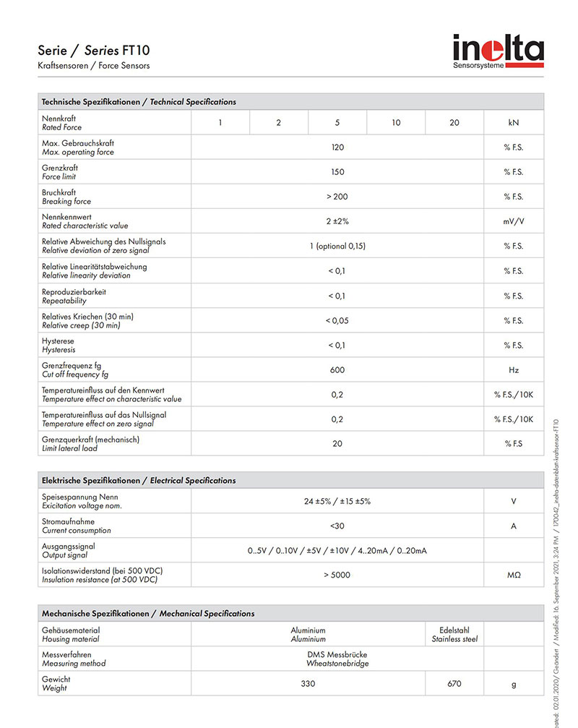Viewport: 578px width, 728px height.
Task: Select rated force value 5
Action: coord(337,123)
